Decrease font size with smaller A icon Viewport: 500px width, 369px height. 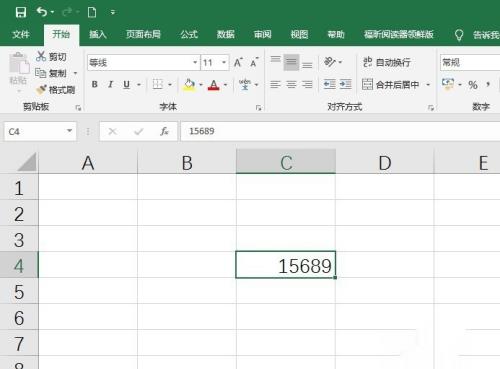254,62
